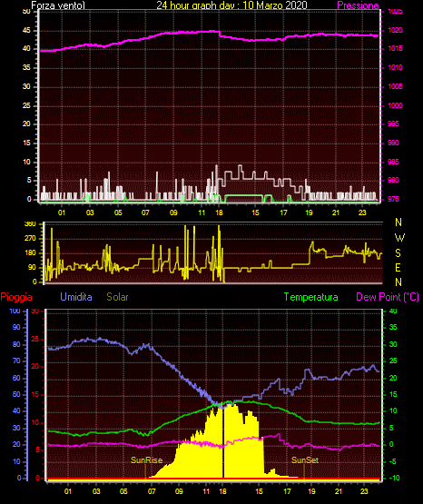Click hour label '23' under the bottom graph
This screenshot has width=423, height=504.
click(x=364, y=491)
